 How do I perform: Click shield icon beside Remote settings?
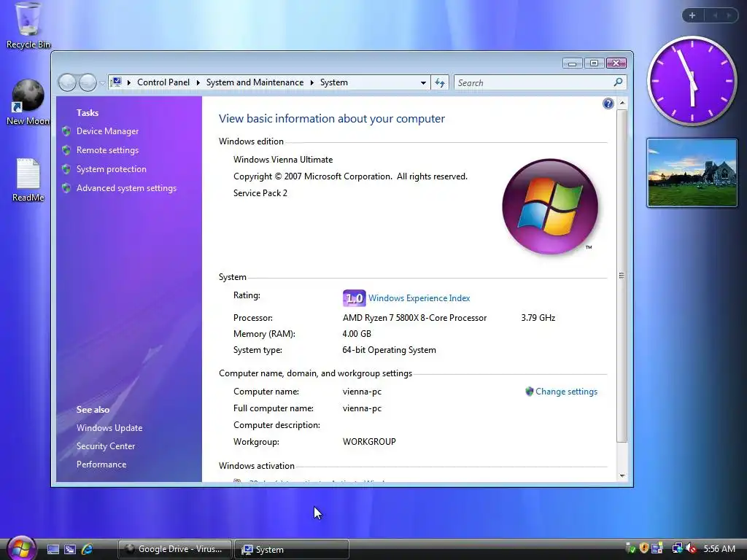coord(66,150)
